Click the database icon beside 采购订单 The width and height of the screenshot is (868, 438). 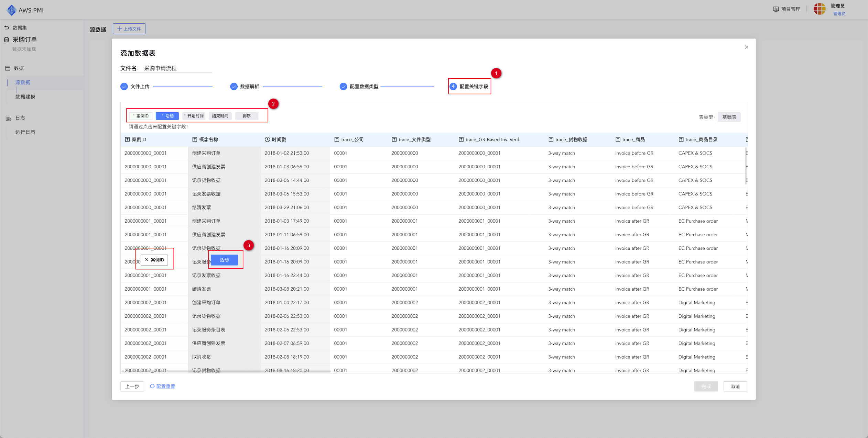(x=7, y=40)
